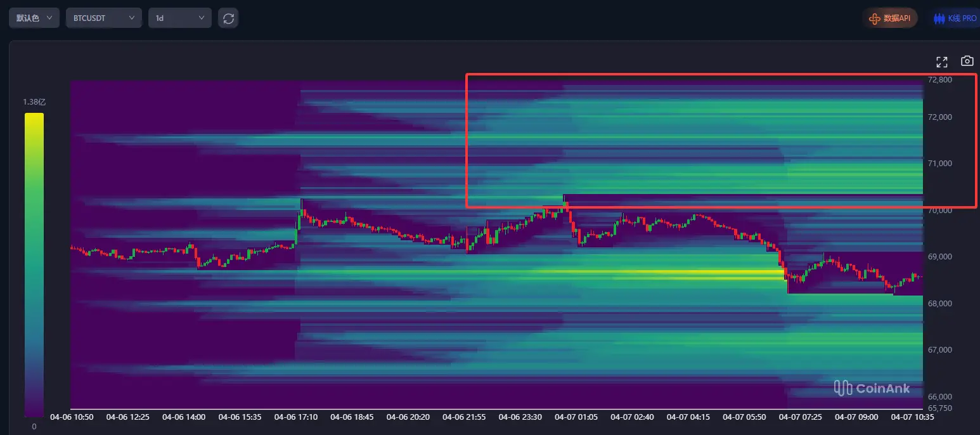Click the 70,000 price axis label
Screen dimensions: 980x435
click(939, 211)
